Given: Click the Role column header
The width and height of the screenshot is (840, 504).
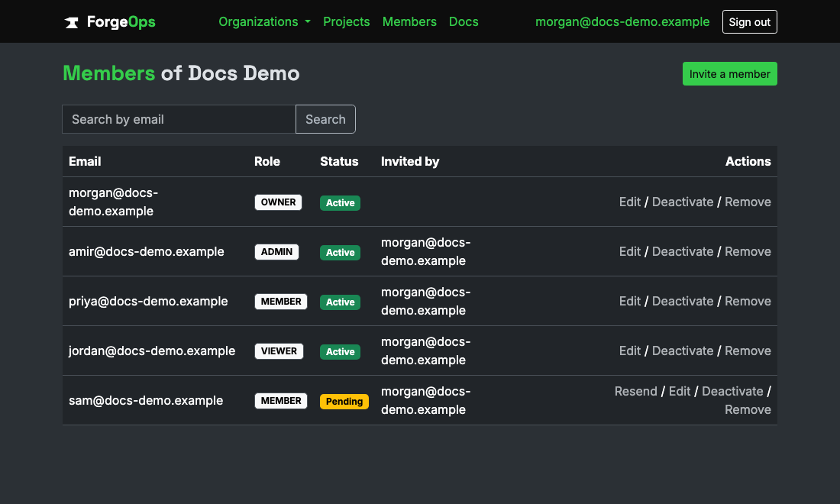Looking at the screenshot, I should click(267, 161).
